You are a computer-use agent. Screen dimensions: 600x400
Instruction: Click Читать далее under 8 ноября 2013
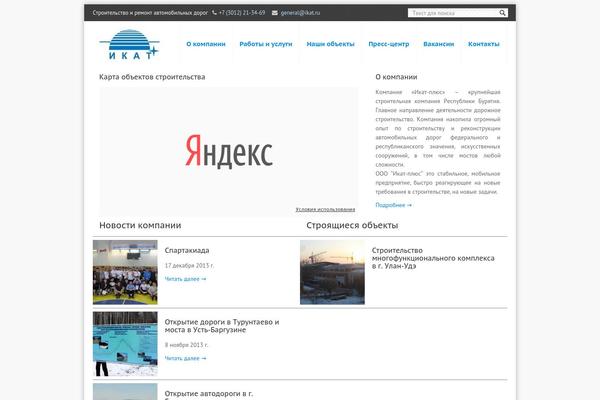click(x=185, y=358)
